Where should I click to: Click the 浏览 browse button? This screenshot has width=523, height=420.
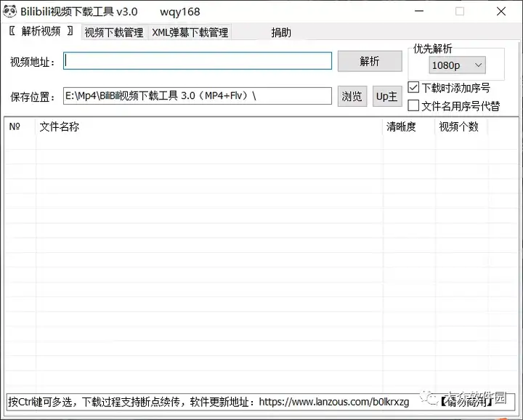pyautogui.click(x=352, y=97)
